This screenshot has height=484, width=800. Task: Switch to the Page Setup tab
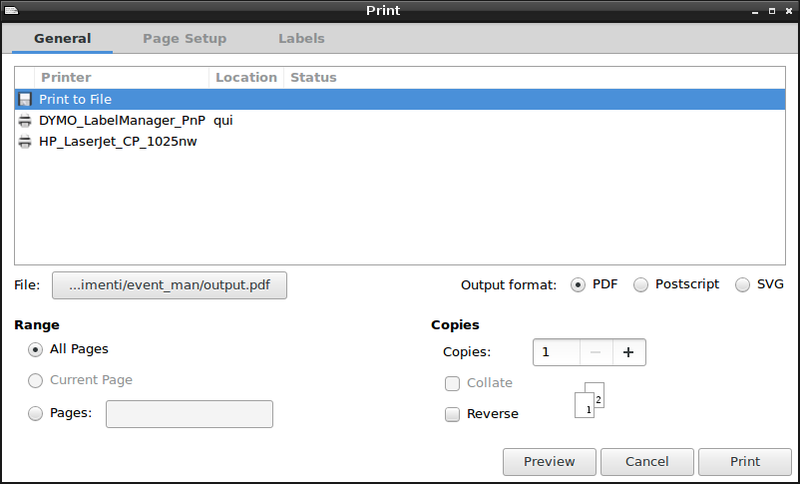click(x=184, y=39)
